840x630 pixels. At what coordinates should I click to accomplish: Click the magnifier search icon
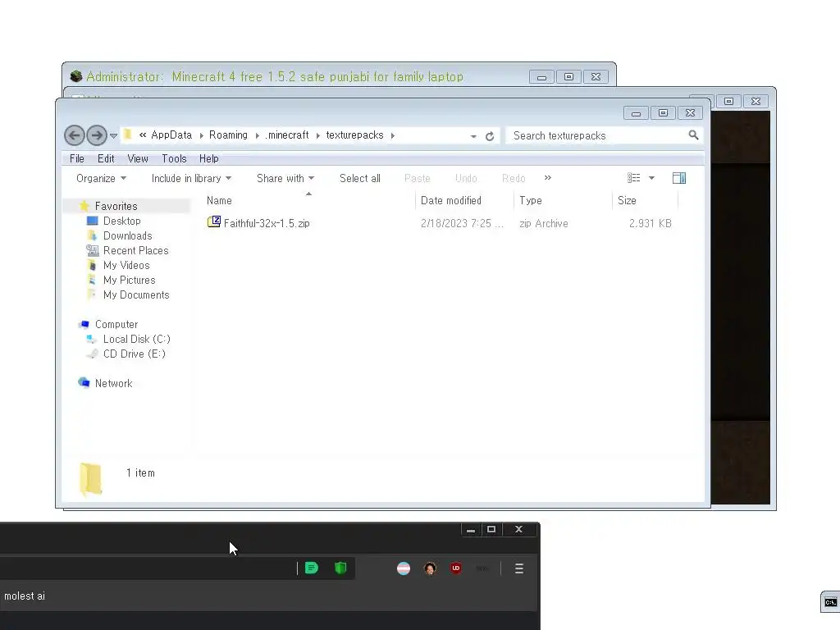(x=693, y=135)
